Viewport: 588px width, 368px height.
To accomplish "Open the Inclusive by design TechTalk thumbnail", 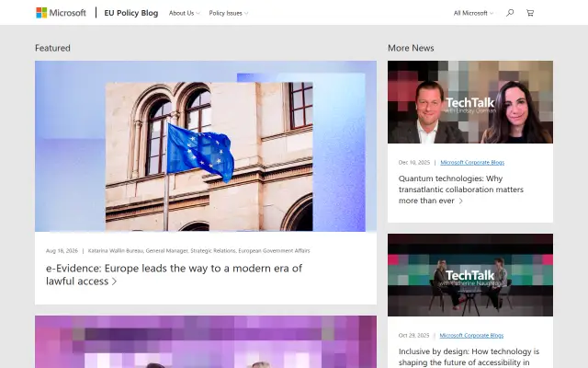I will click(469, 275).
